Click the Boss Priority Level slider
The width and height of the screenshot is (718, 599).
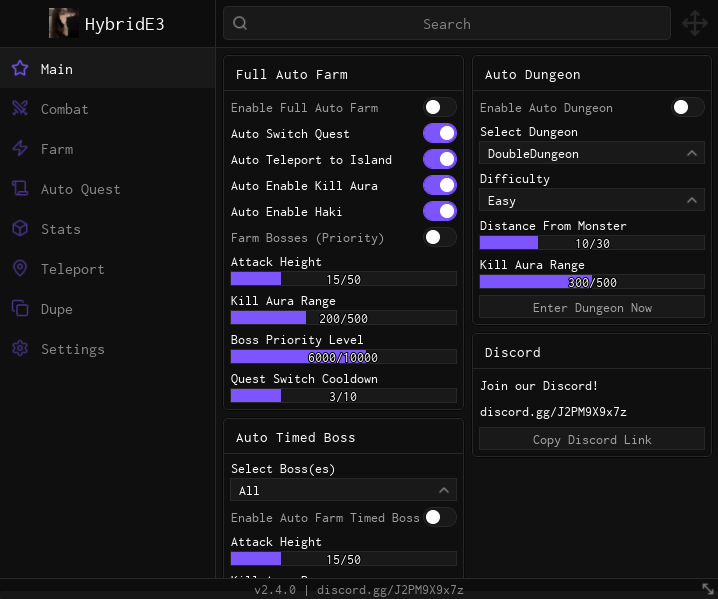pyautogui.click(x=343, y=357)
